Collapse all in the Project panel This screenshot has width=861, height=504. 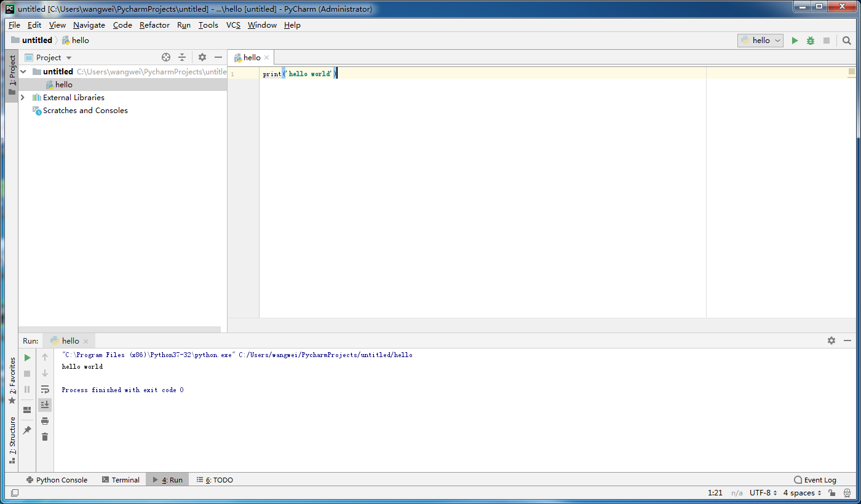point(182,57)
